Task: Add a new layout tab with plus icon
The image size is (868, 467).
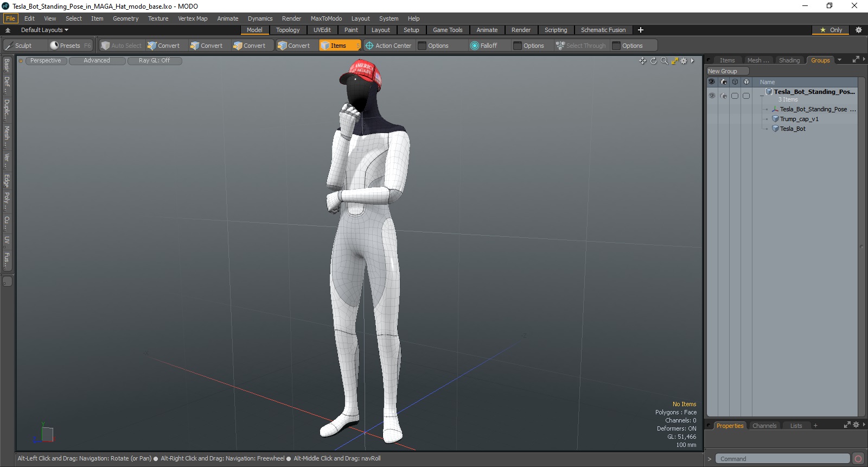Action: tap(641, 30)
